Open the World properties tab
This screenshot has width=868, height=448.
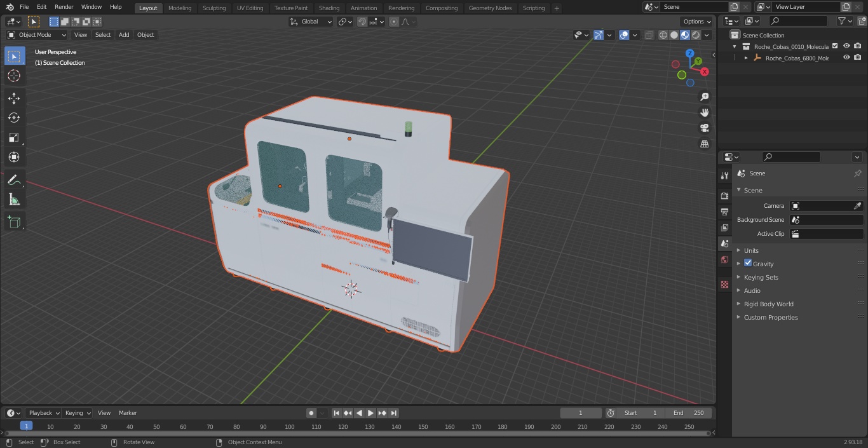pyautogui.click(x=724, y=260)
